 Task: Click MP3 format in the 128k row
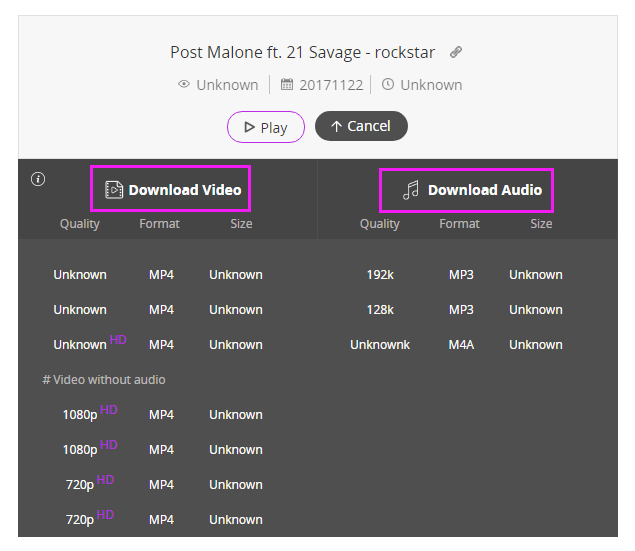tap(461, 310)
